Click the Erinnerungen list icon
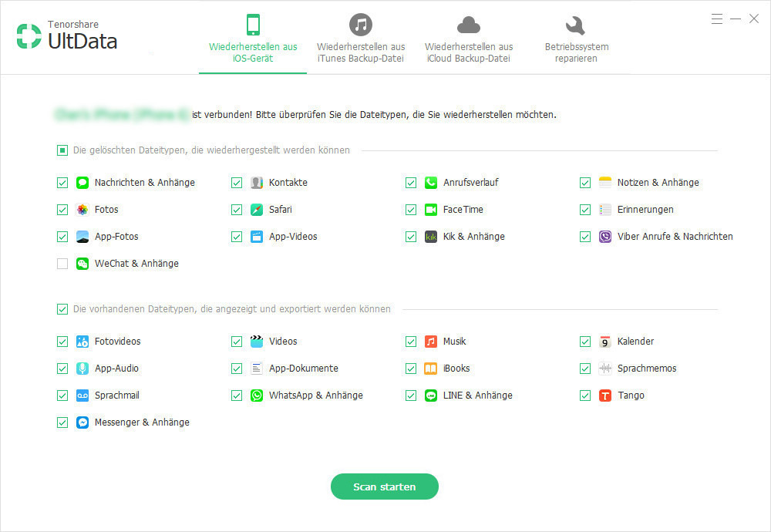Image resolution: width=771 pixels, height=532 pixels. [x=604, y=210]
